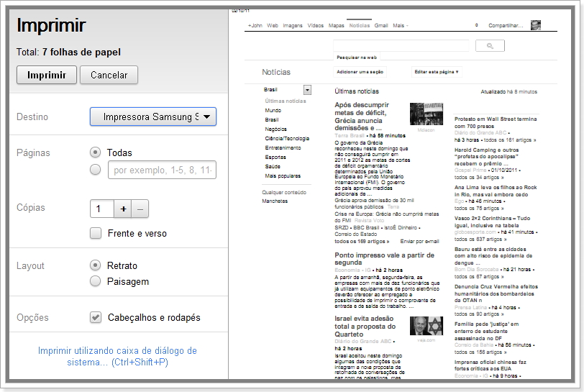The image size is (584, 392).
Task: Click the search magnifier icon in preview
Action: pyautogui.click(x=491, y=45)
